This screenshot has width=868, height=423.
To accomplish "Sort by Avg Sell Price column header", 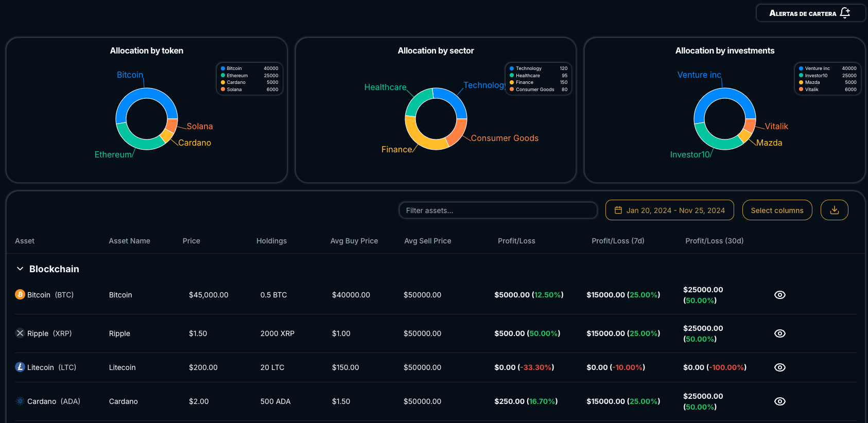I will coord(427,241).
